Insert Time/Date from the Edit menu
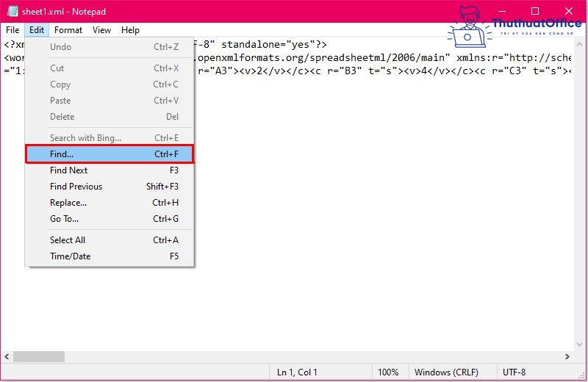588x382 pixels. coord(110,256)
